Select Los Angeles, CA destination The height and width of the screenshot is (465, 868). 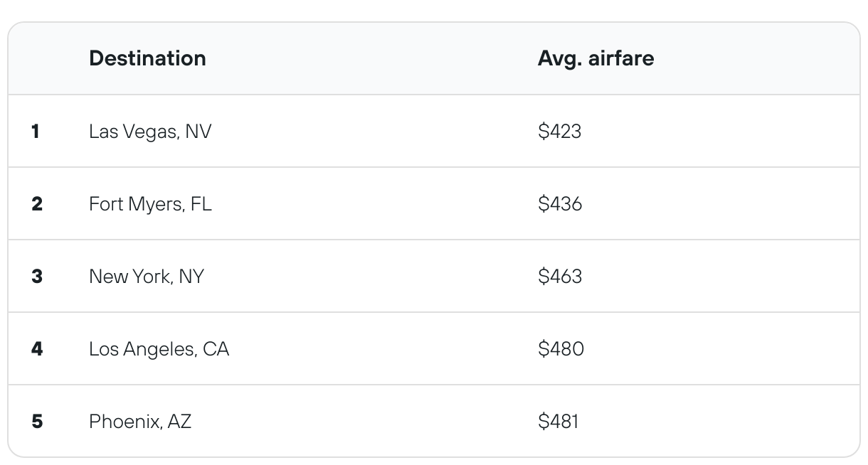coord(159,349)
